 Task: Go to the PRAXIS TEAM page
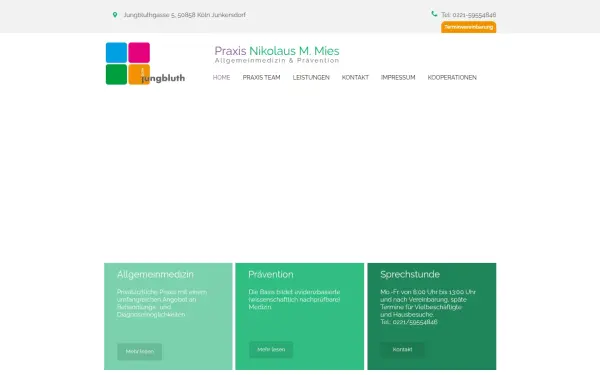(261, 77)
